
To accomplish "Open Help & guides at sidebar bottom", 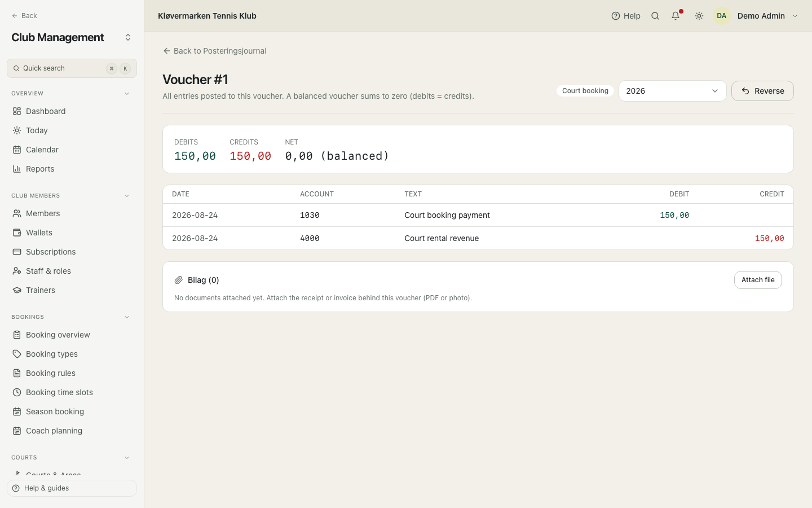I will pos(72,488).
